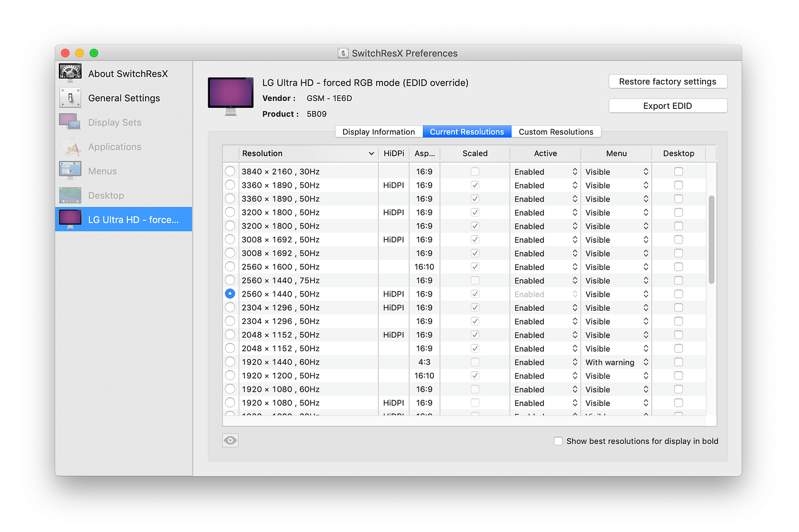
Task: Switch to the Current Resolutions tab
Action: 467,132
